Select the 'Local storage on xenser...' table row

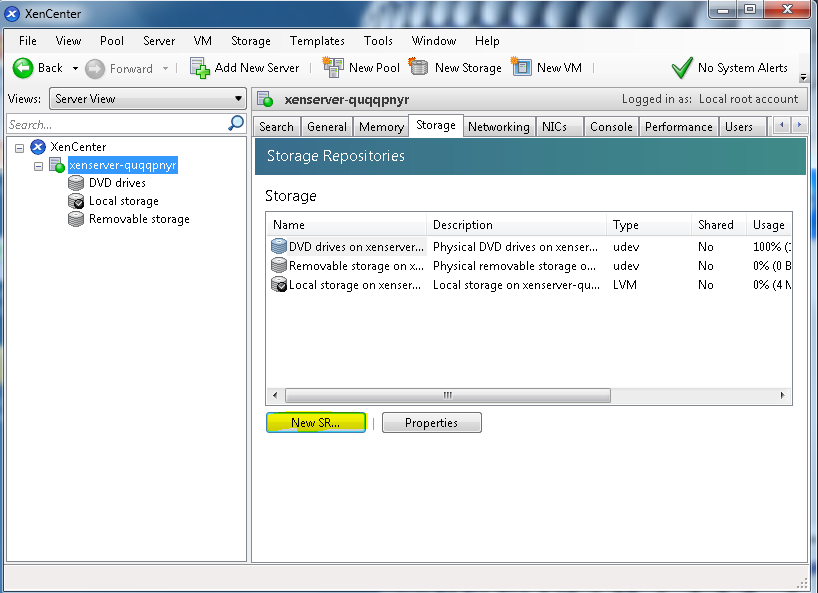click(530, 285)
